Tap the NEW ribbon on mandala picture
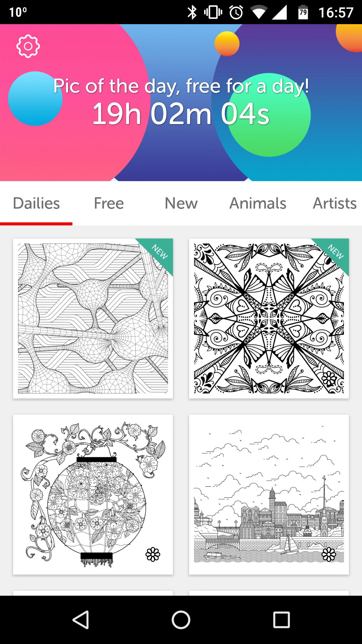This screenshot has width=362, height=644. tap(335, 252)
